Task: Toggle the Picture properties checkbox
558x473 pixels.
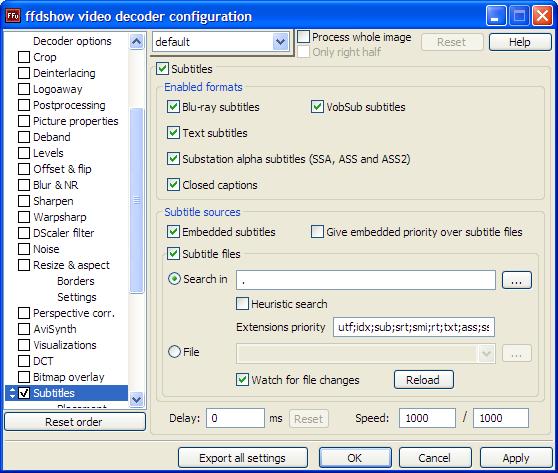Action: point(24,121)
